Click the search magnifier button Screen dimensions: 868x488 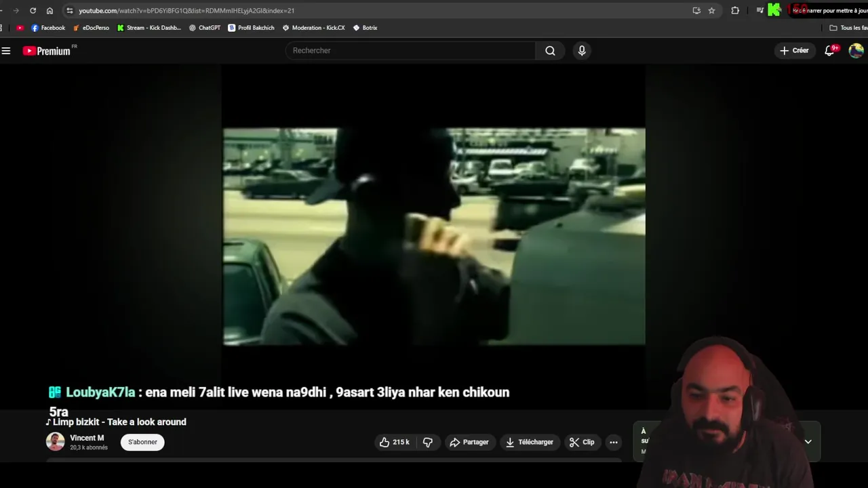(x=550, y=51)
